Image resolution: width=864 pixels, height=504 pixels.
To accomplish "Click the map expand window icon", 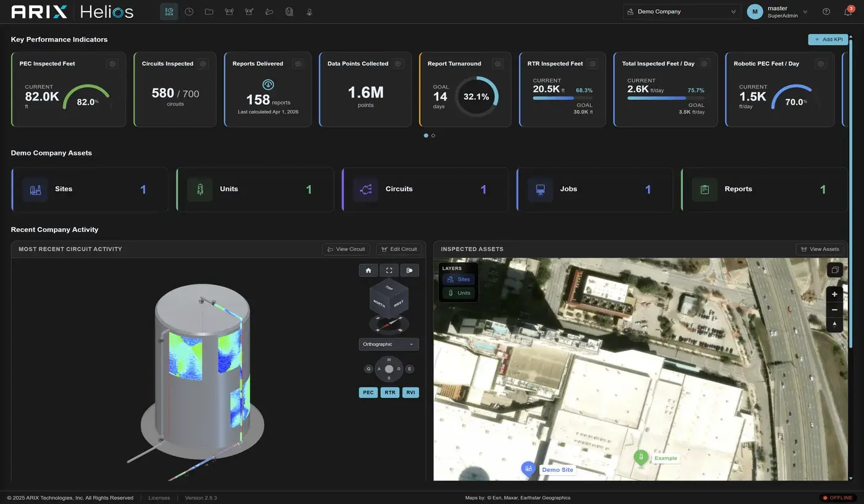I will (834, 270).
